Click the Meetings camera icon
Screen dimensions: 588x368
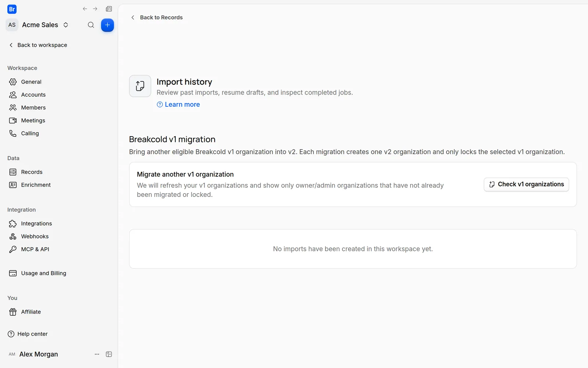point(13,120)
